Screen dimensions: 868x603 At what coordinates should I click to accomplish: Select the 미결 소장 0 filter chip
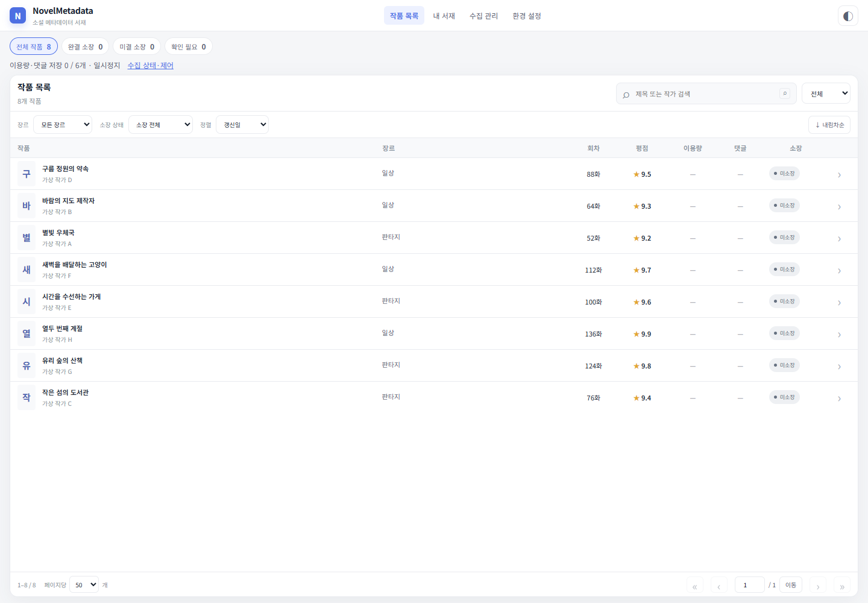(137, 46)
